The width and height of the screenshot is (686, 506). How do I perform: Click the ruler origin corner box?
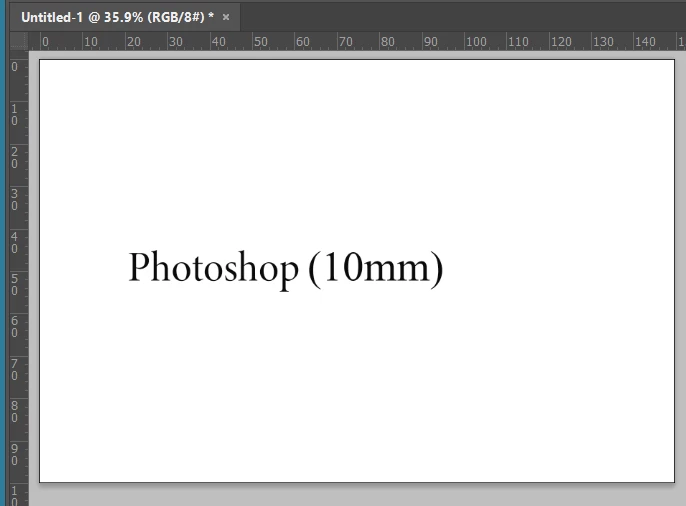(x=19, y=41)
